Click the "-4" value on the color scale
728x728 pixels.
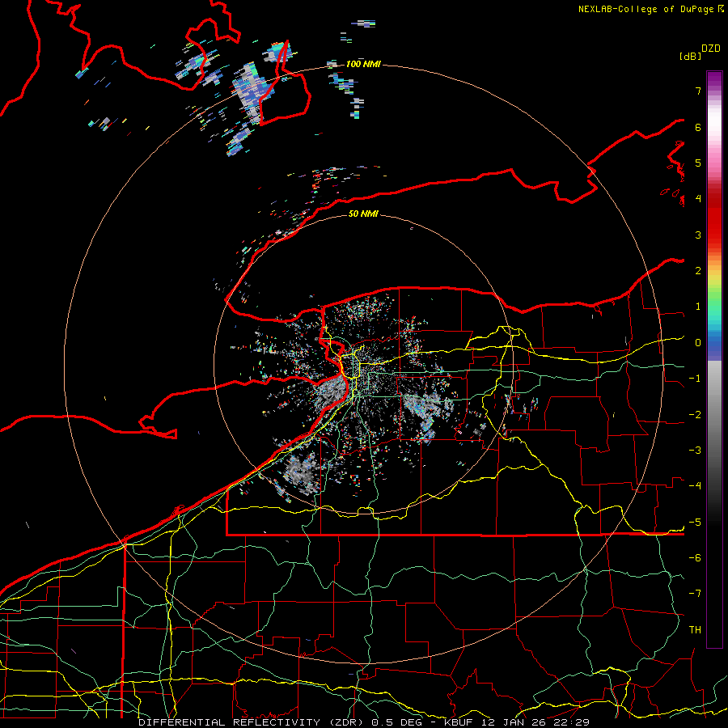point(695,486)
